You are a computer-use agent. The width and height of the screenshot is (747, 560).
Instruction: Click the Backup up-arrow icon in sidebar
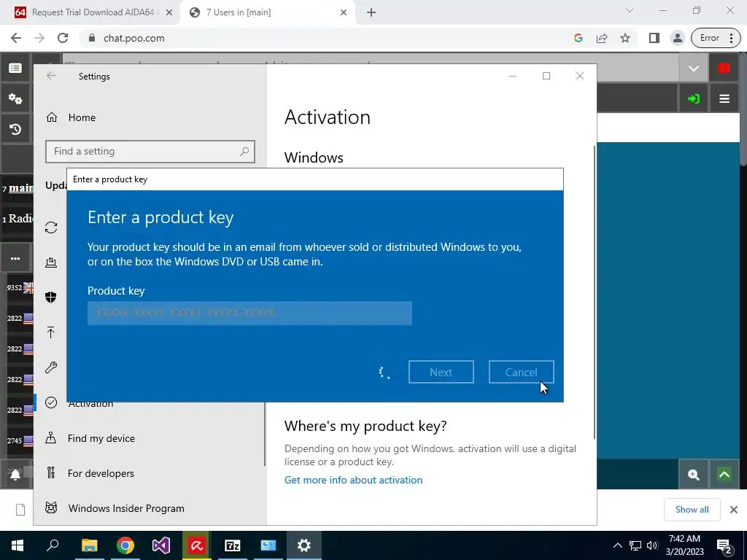coord(51,332)
